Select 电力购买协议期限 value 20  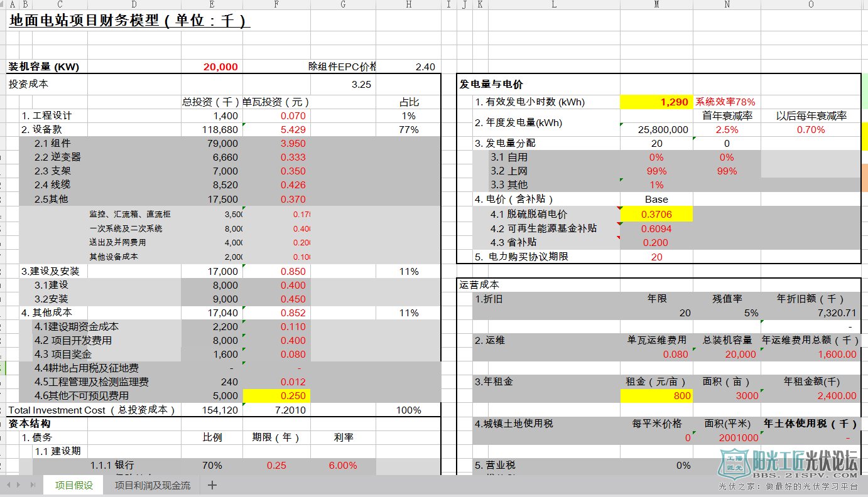tap(656, 257)
